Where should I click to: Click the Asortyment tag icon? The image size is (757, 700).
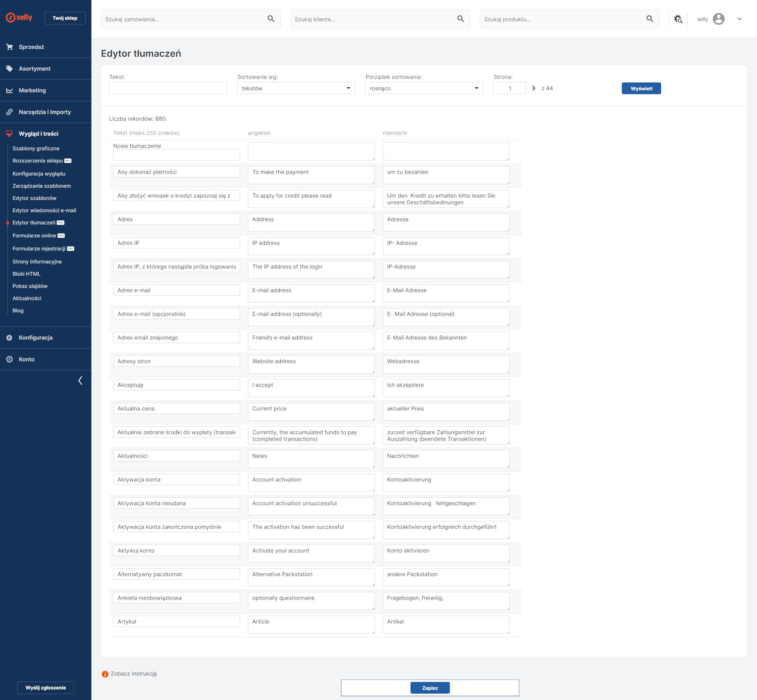point(10,69)
